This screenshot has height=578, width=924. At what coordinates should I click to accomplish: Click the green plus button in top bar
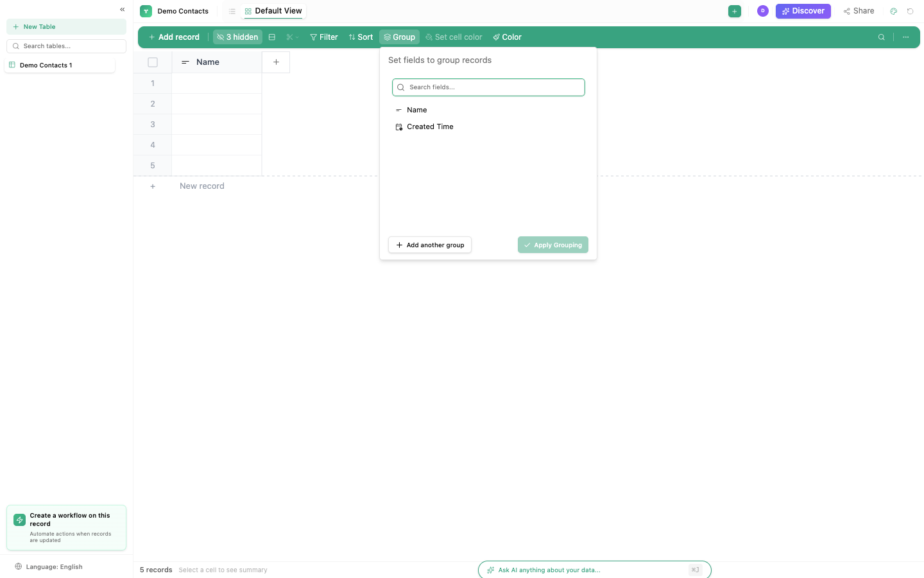735,11
